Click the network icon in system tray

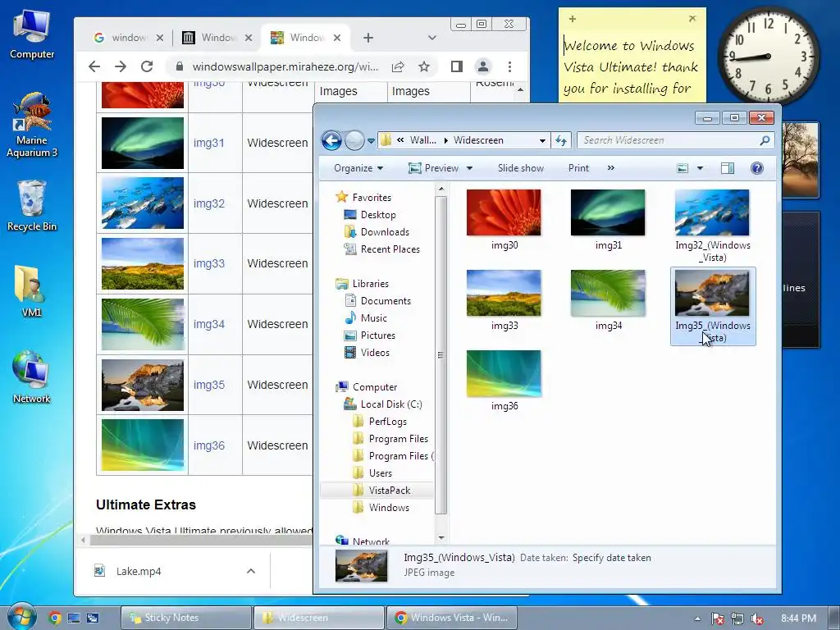point(737,619)
